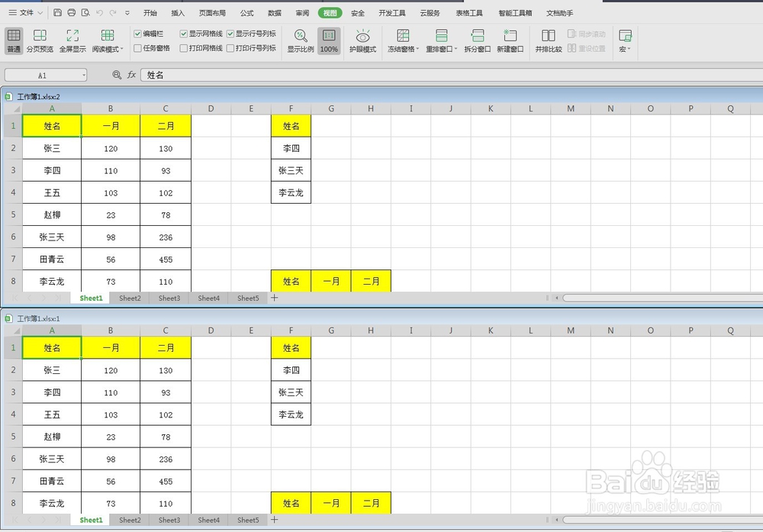Switch to 全屏显示 full screen view
This screenshot has height=532, width=763.
[72, 40]
